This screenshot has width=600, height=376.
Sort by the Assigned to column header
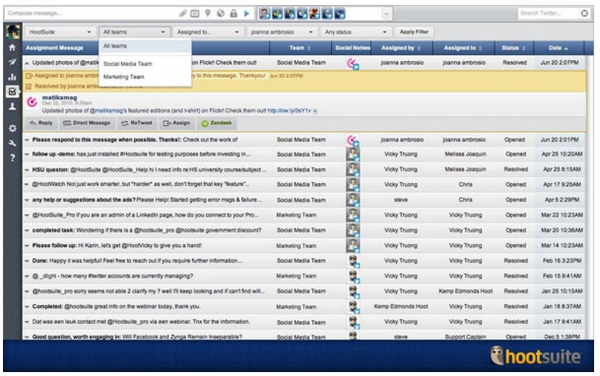click(x=463, y=48)
